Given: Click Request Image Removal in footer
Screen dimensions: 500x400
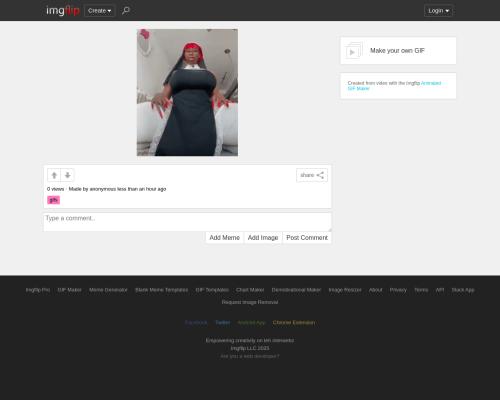Looking at the screenshot, I should click(x=250, y=302).
